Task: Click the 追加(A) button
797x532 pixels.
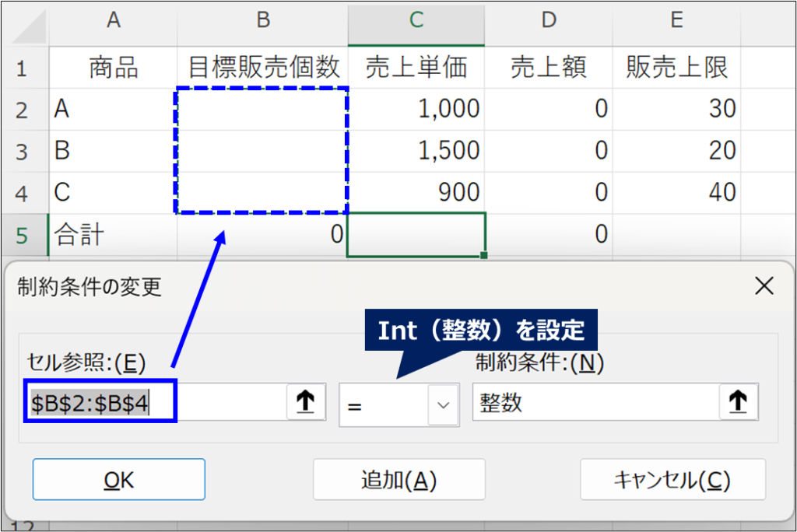Action: pos(398,480)
